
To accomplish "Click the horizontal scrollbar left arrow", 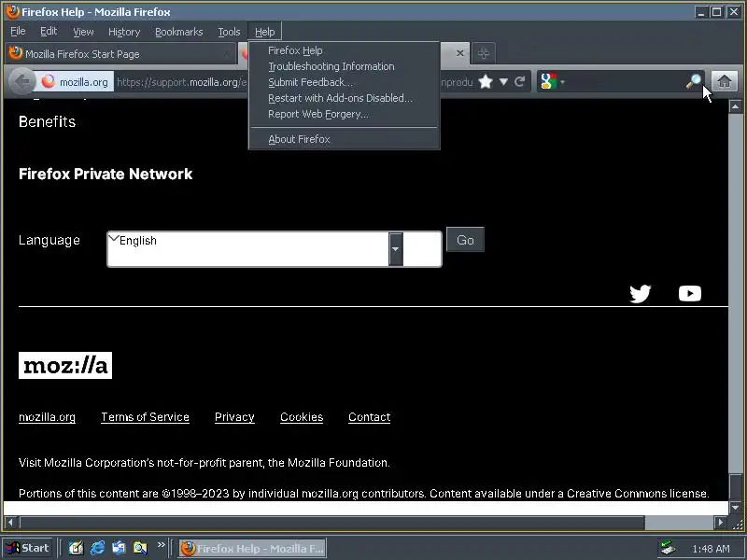I will point(10,523).
